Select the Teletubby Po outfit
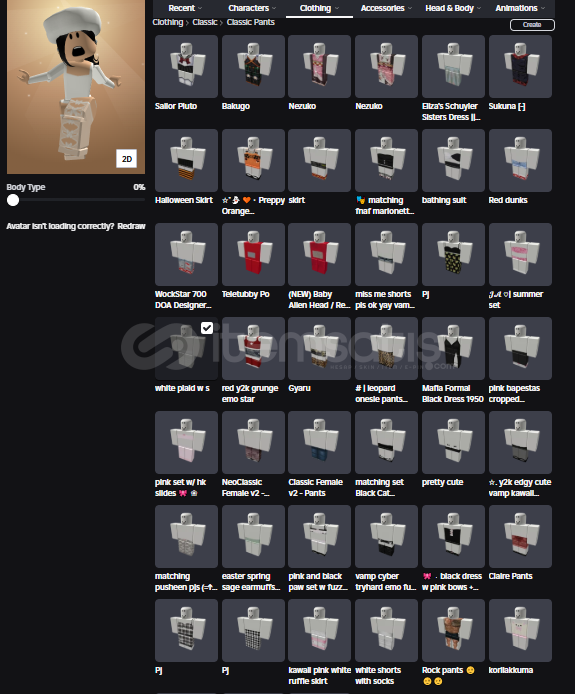This screenshot has width=575, height=694. pos(253,254)
